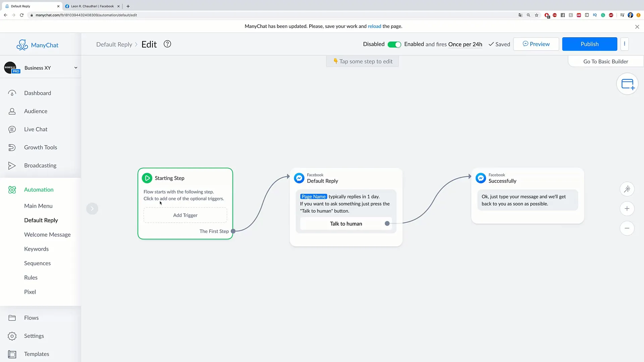Expand the collapsed sidebar panel arrow
The width and height of the screenshot is (644, 362).
[x=92, y=208]
